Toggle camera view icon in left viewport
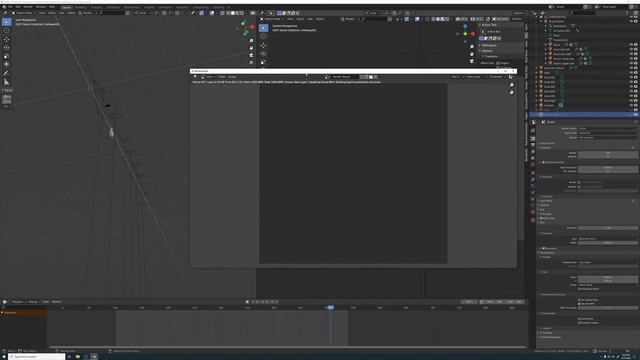The image size is (640, 360). click(x=251, y=55)
